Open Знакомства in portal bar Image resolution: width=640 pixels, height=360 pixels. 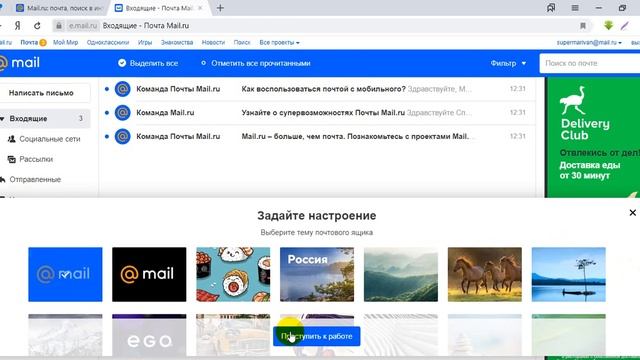(177, 42)
